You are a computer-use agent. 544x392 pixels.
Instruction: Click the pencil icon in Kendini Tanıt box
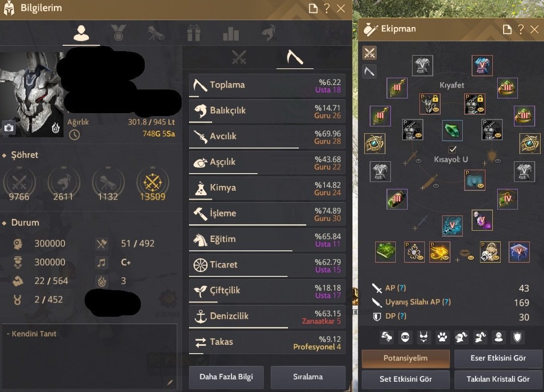pyautogui.click(x=170, y=382)
